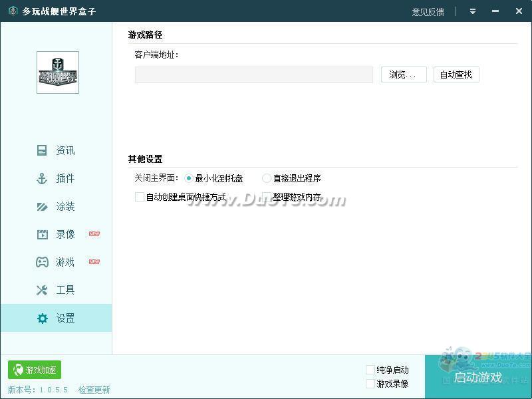
Task: Open the 插件 plugins anchor icon
Action: (x=42, y=179)
